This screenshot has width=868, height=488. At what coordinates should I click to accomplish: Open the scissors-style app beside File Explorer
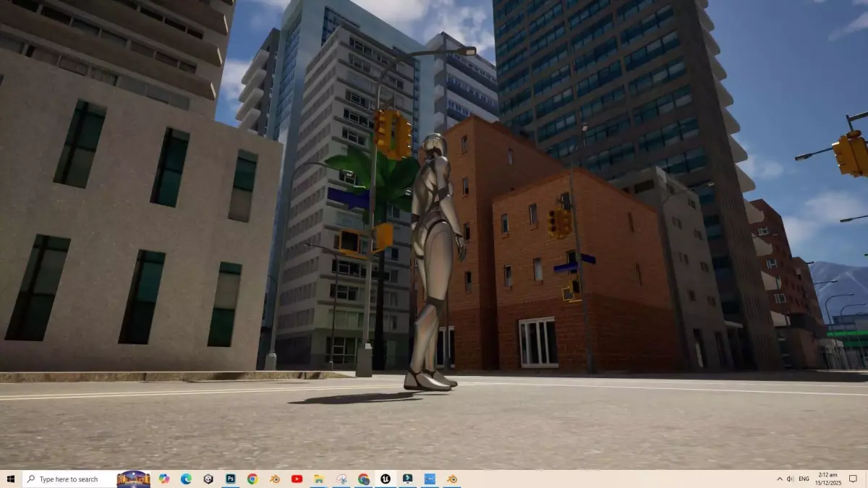(x=341, y=479)
